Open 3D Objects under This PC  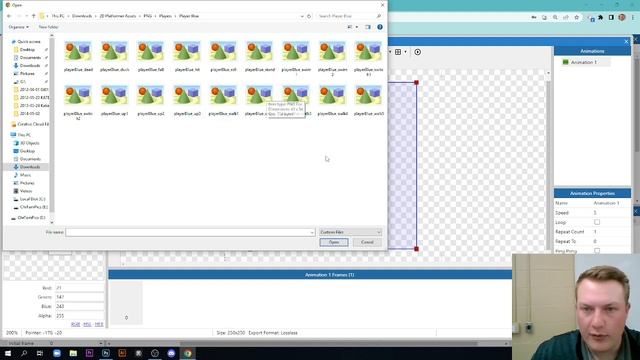point(29,143)
